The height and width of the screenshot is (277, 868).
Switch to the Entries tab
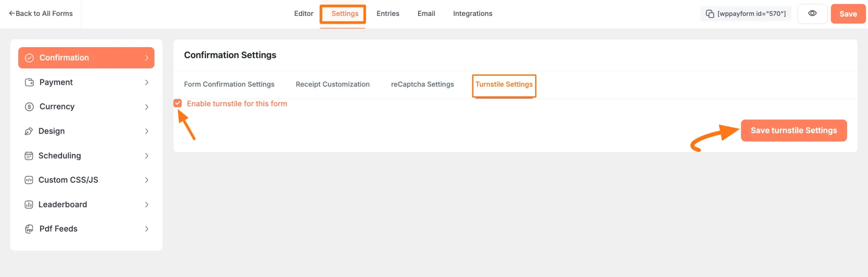388,14
